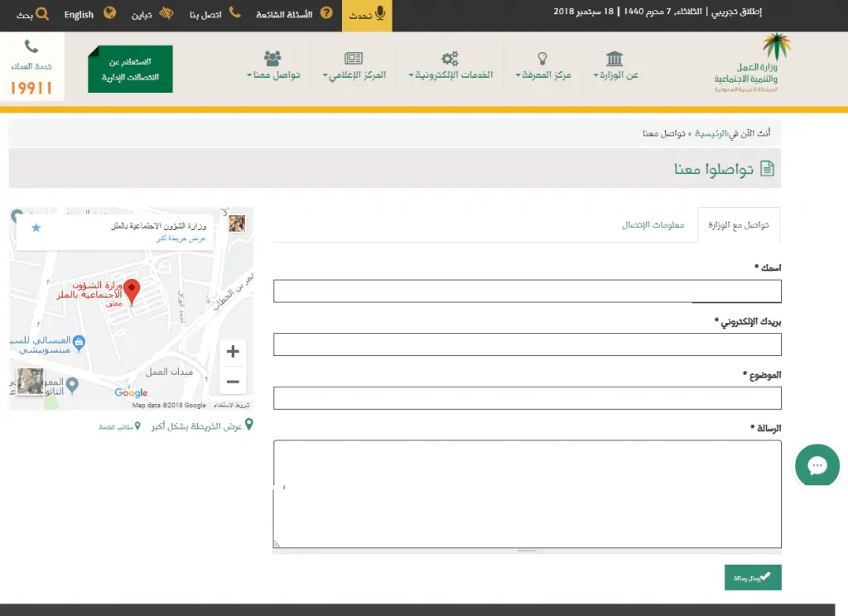The height and width of the screenshot is (616, 848).
Task: Zoom out on the map
Action: tap(233, 382)
